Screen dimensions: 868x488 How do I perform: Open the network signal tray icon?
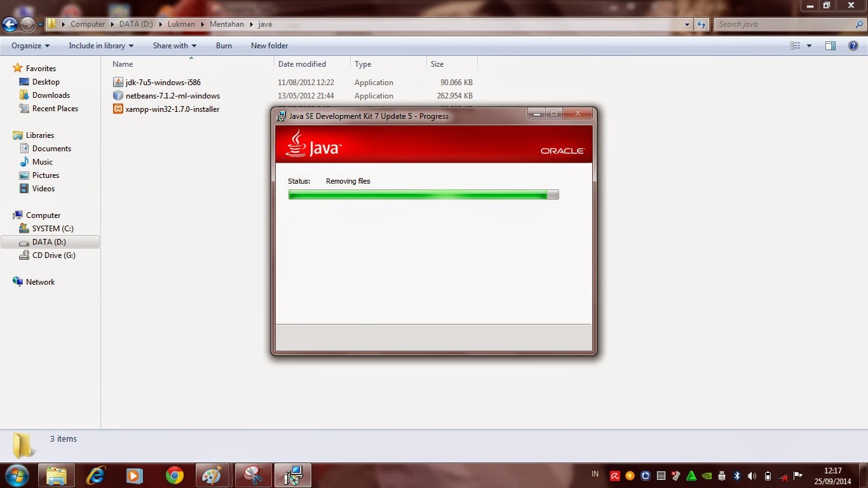pyautogui.click(x=783, y=476)
